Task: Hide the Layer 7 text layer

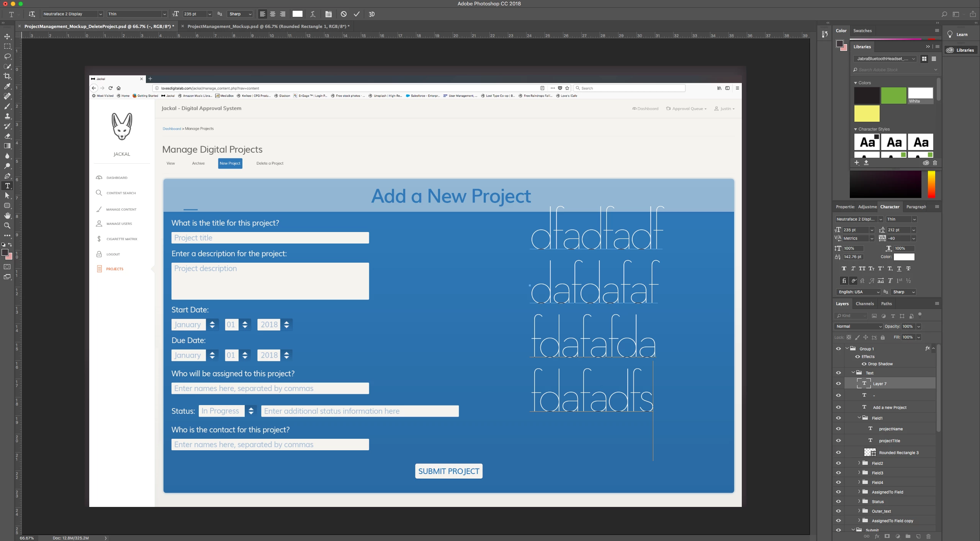Action: tap(838, 384)
